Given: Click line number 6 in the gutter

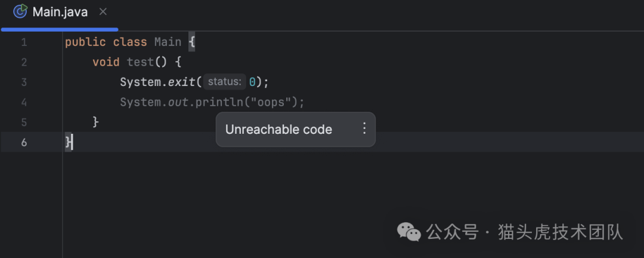Looking at the screenshot, I should coord(24,142).
